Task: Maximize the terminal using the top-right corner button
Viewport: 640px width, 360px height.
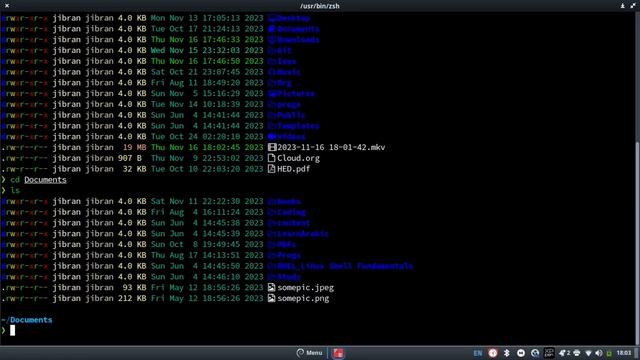Action: 633,6
